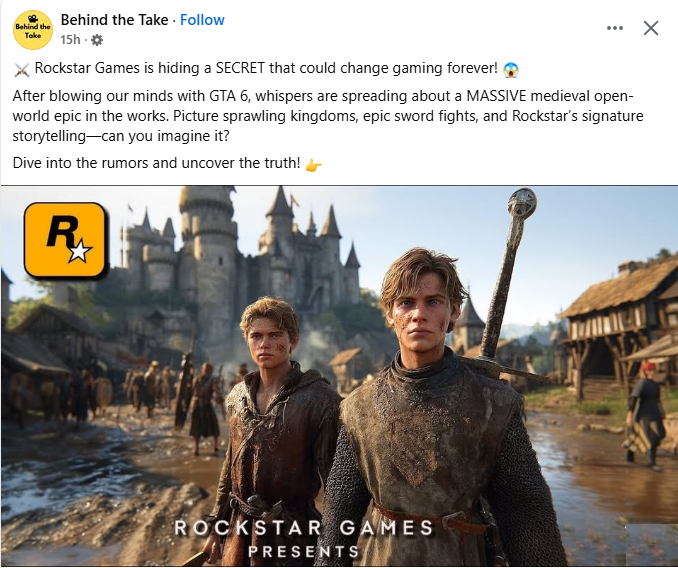Click the ROCKSTAR GAMES PRESENTS caption
This screenshot has height=568, width=678.
(x=304, y=539)
